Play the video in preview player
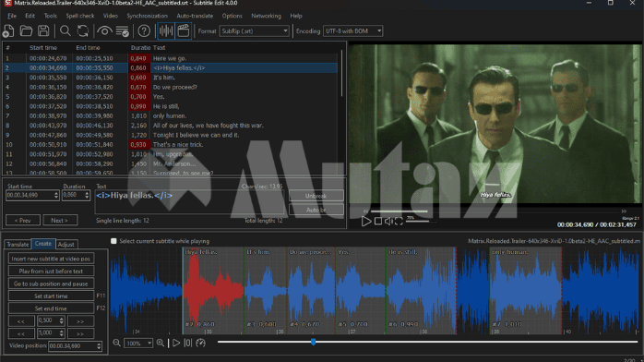 366,222
